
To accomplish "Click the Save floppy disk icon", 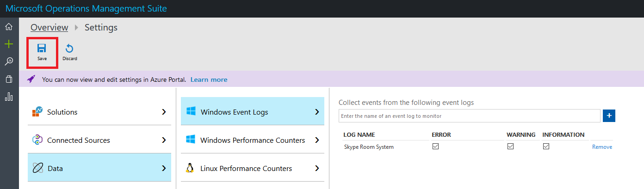I will click(x=42, y=48).
